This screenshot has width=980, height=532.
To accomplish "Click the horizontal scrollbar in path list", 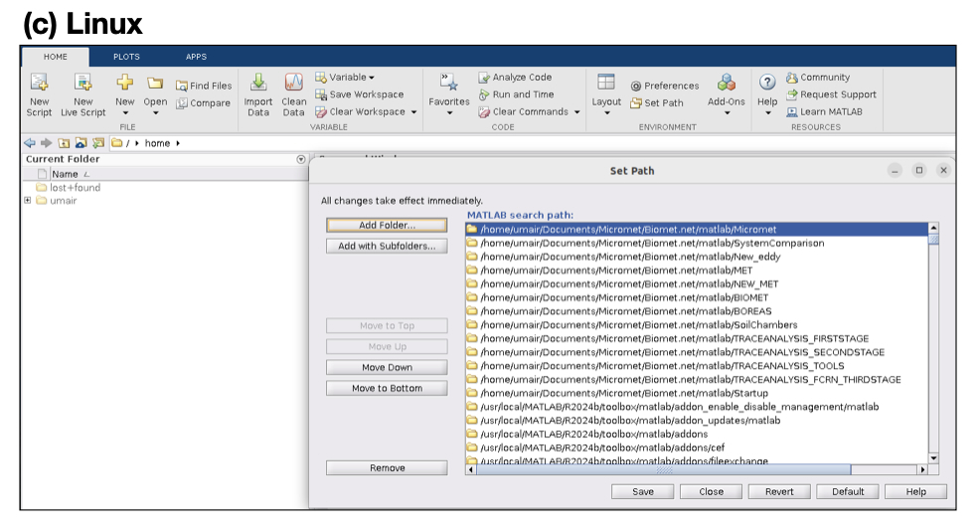I will [664, 469].
